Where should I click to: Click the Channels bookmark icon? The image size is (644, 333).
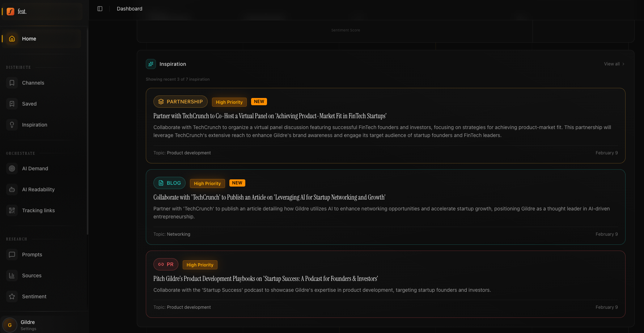coord(12,83)
